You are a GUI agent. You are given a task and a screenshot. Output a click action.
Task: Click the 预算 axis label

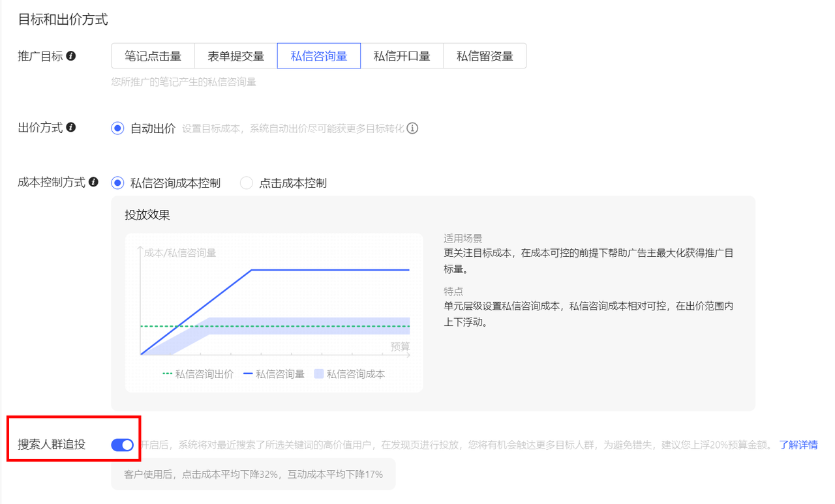(401, 346)
